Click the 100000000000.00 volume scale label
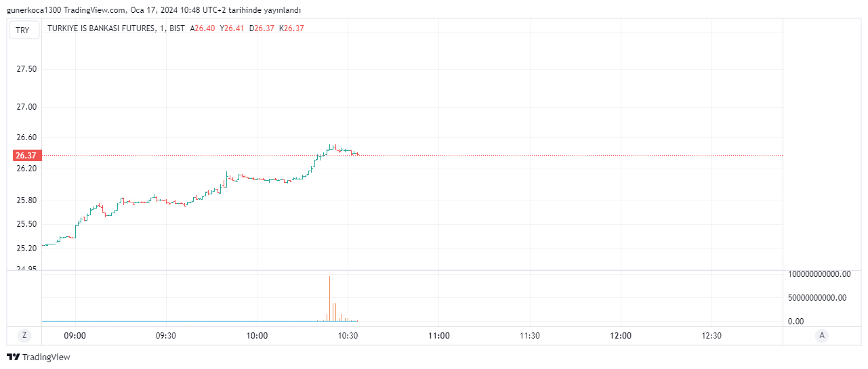 (819, 274)
